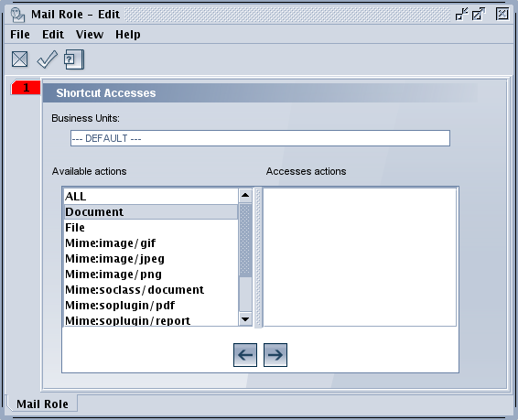Select Mime:image/gif in the list

coord(151,243)
